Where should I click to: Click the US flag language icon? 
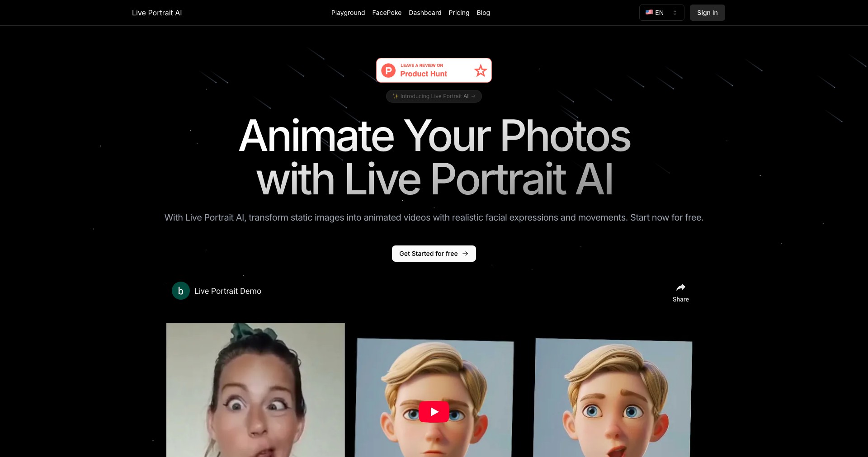649,12
